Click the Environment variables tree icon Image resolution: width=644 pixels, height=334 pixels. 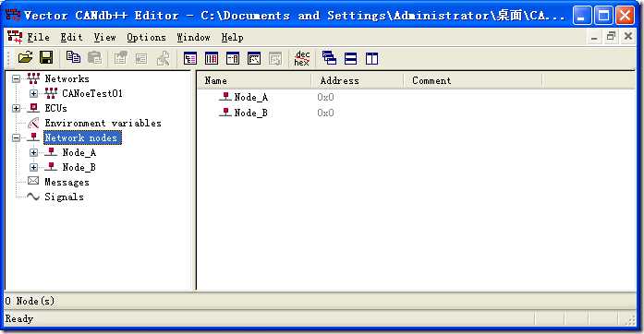[x=33, y=123]
